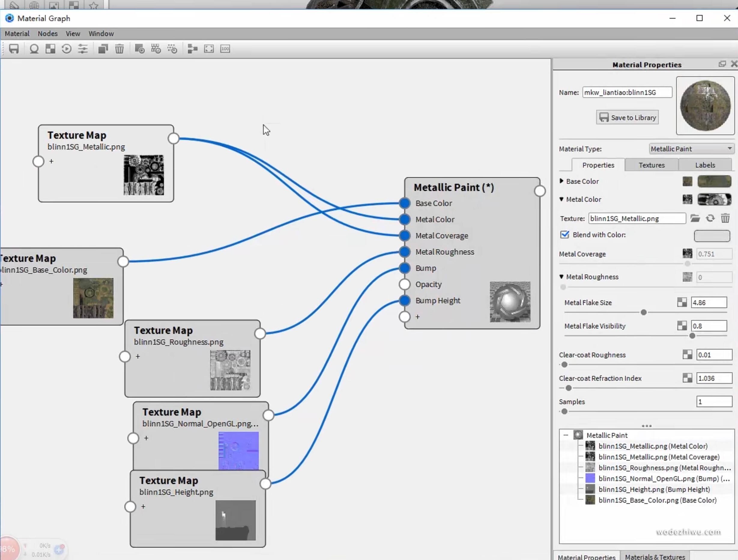Click the trash icon in the top toolbar

coord(119,49)
